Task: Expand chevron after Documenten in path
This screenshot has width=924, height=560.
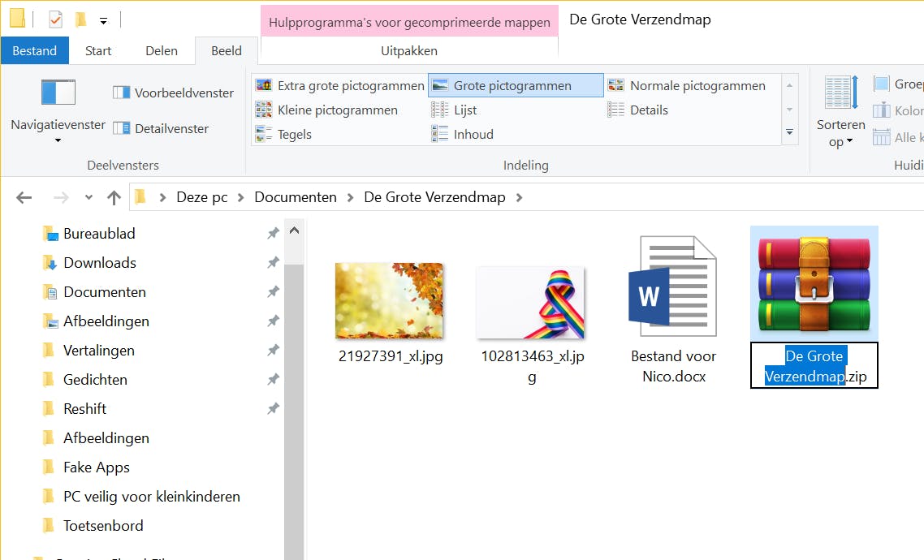Action: point(351,197)
